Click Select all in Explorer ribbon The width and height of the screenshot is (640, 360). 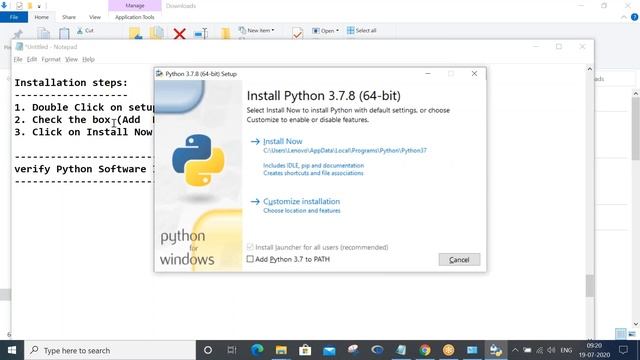362,30
